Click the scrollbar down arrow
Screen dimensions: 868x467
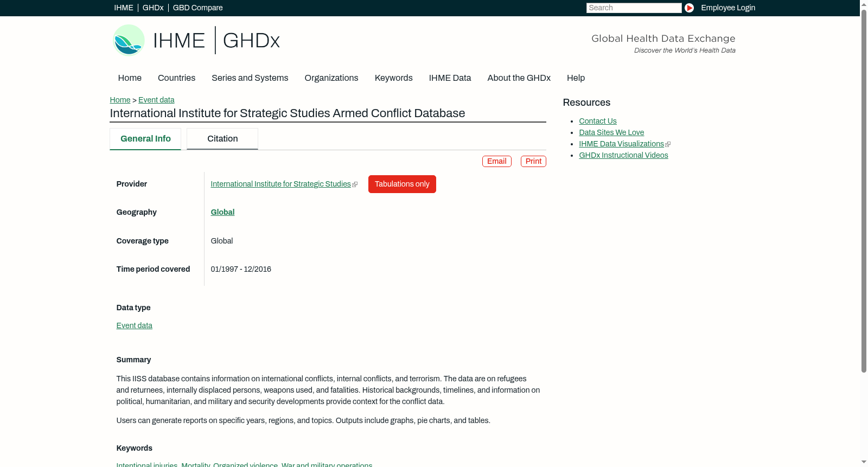coord(864,462)
